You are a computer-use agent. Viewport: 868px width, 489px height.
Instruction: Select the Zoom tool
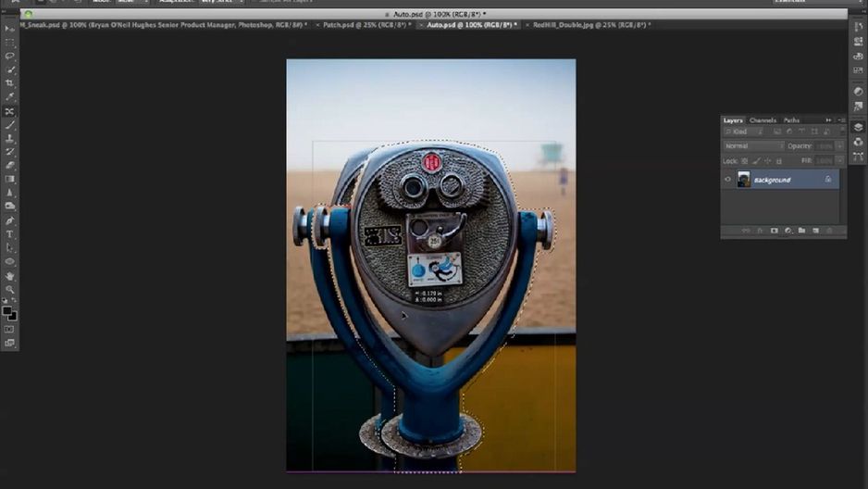point(9,289)
